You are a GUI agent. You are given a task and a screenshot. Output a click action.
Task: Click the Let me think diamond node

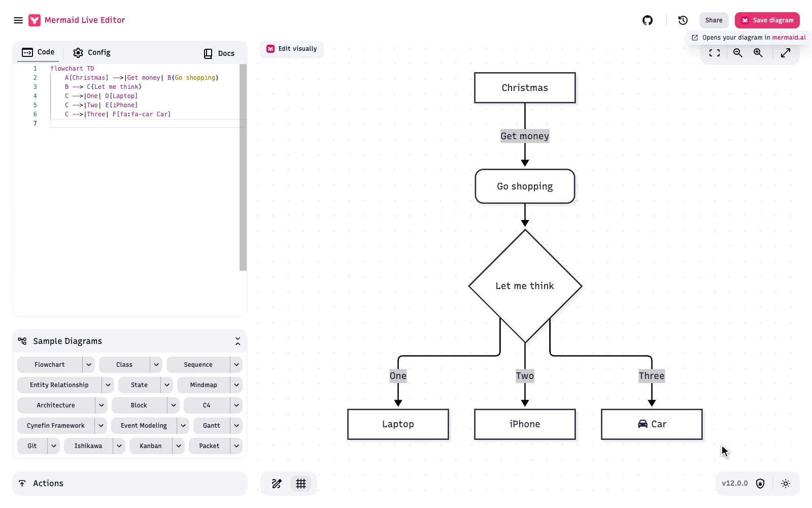pos(525,286)
